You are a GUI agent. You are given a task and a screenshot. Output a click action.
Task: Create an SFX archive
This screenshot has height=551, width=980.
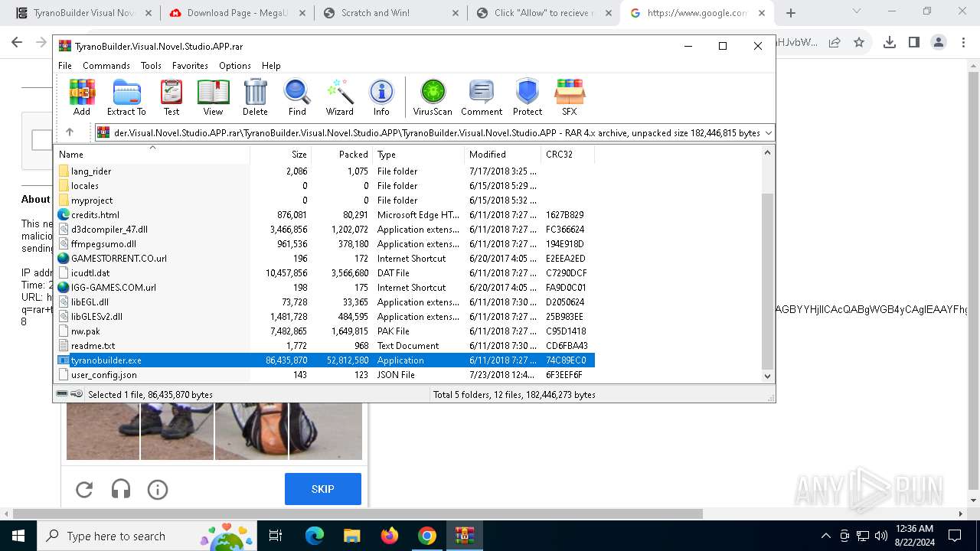(570, 97)
